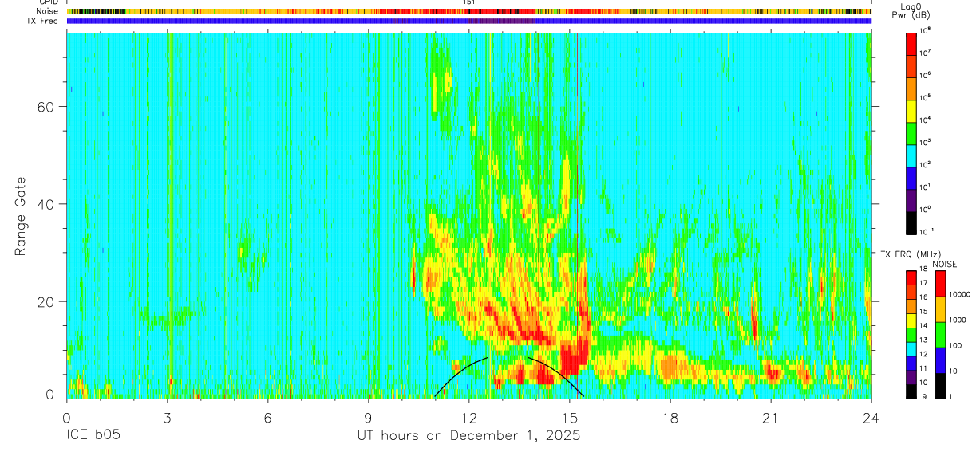Click the '1000' tick on the NOISE legend

coord(958,320)
